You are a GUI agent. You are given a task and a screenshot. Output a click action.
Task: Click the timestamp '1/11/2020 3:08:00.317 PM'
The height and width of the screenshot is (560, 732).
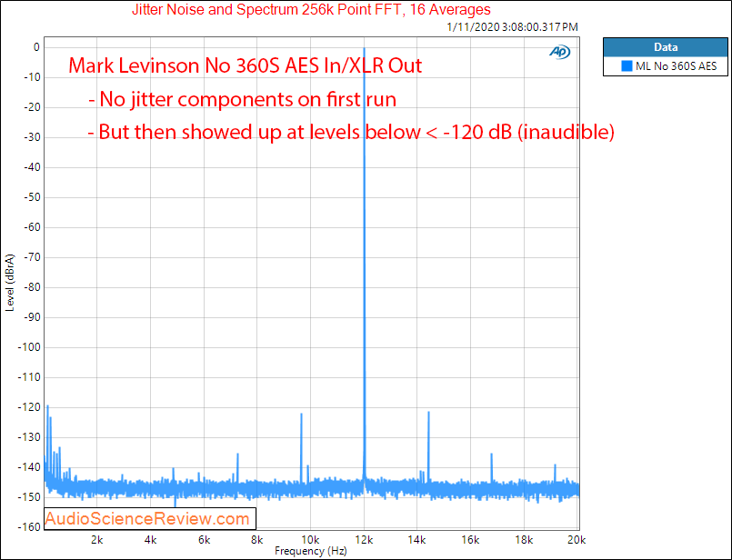coord(512,27)
